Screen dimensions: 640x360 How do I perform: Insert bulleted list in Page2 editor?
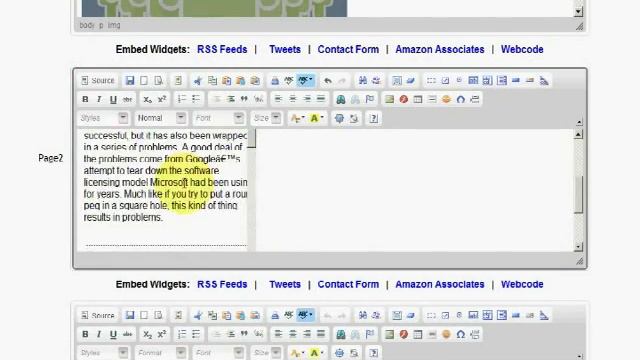tap(196, 99)
